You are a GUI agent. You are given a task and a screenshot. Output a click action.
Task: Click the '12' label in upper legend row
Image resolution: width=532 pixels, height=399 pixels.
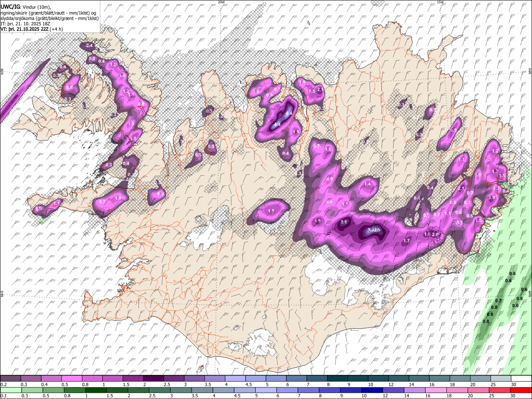[391, 384]
